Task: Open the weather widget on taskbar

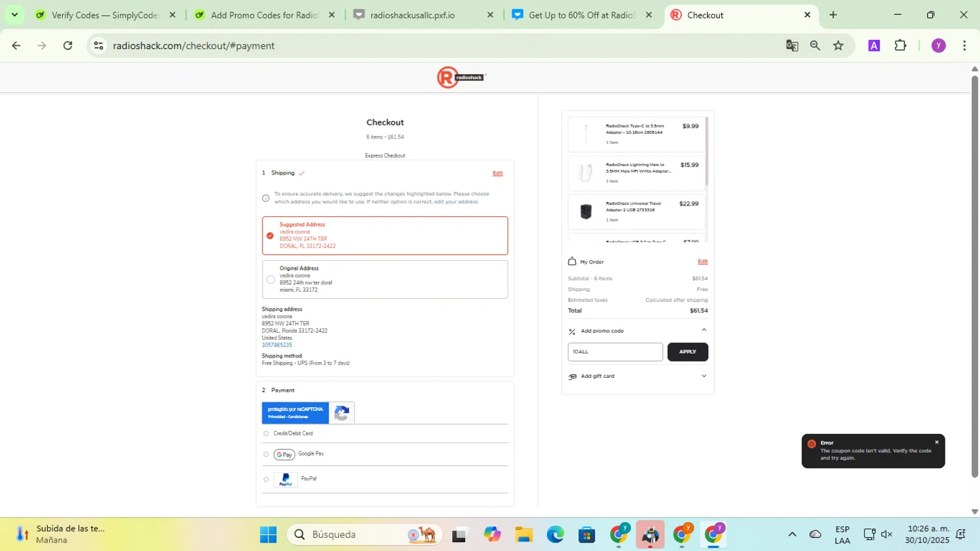Action: click(61, 534)
